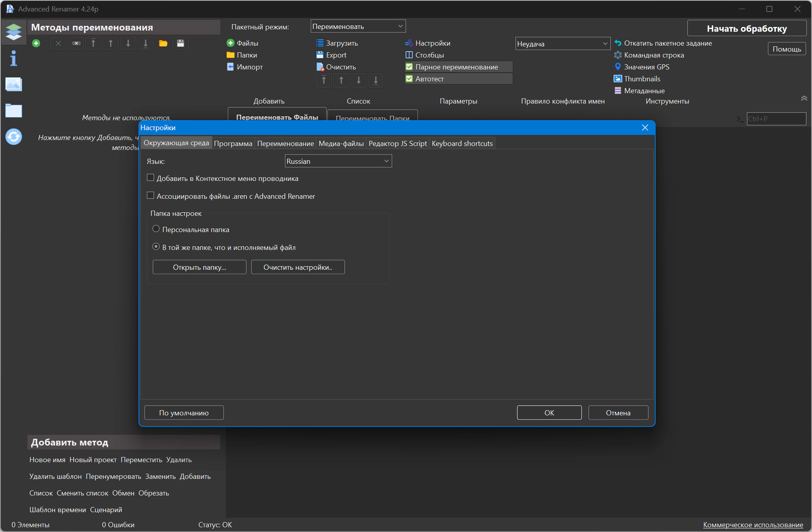Switch to the Программа tab
Image resolution: width=812 pixels, height=532 pixels.
click(x=233, y=144)
